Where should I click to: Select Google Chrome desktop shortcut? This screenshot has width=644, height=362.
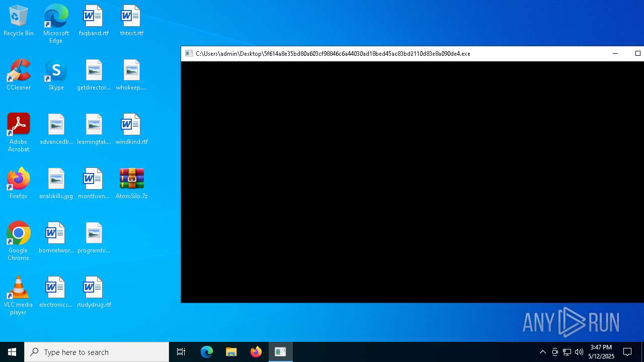point(19,241)
